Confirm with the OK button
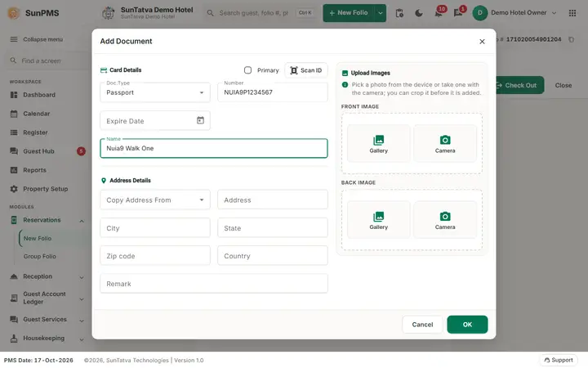The width and height of the screenshot is (588, 368). point(467,325)
